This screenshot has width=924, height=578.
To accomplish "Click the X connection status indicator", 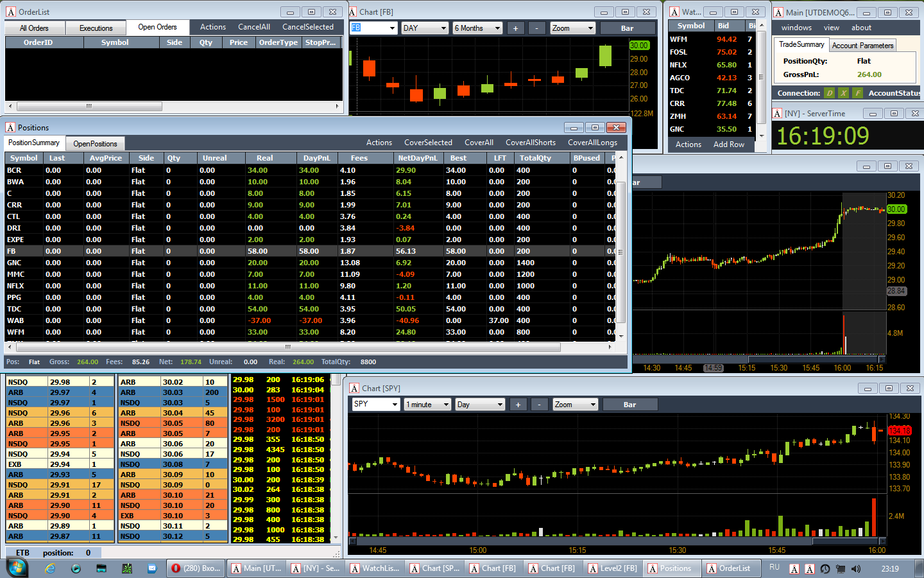I will pos(843,93).
